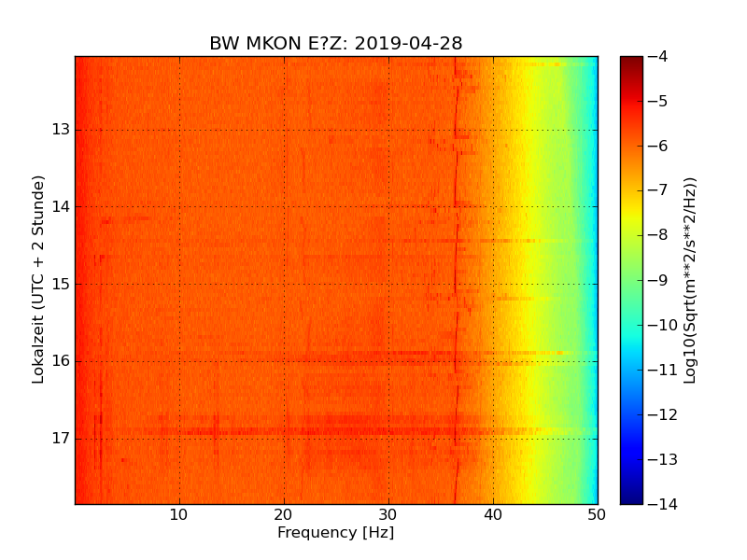The image size is (747, 560).
Task: Click the colorbar tick label '−14'
Action: click(663, 504)
